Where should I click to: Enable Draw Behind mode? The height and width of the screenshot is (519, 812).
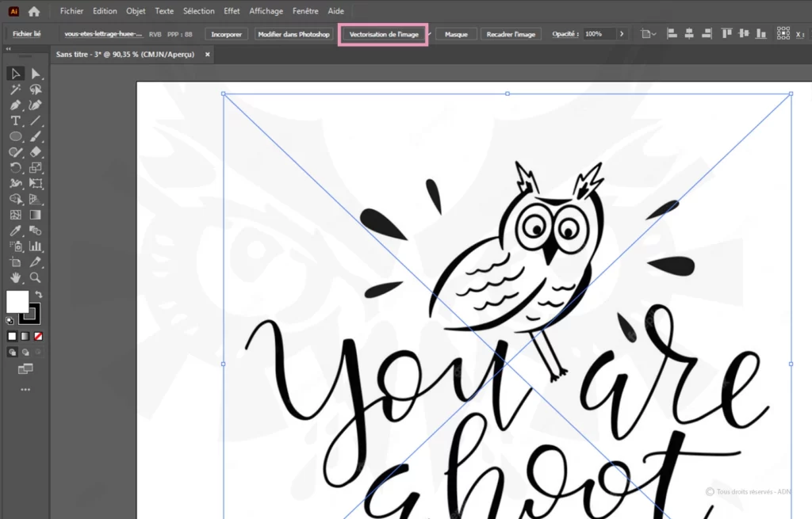[x=25, y=353]
